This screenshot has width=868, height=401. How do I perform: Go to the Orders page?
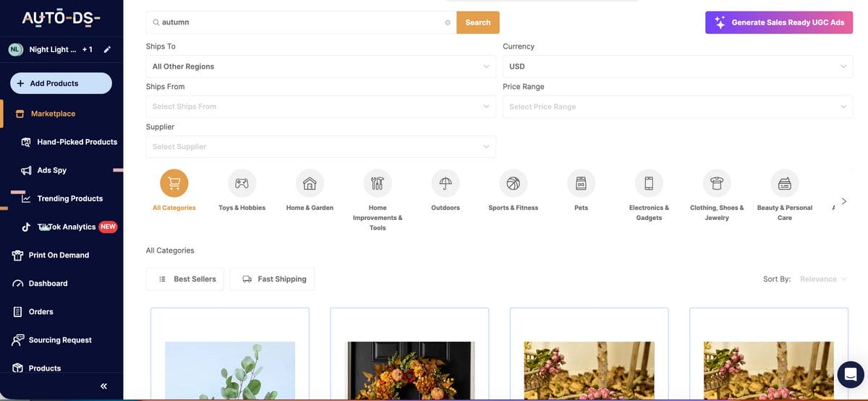click(41, 311)
